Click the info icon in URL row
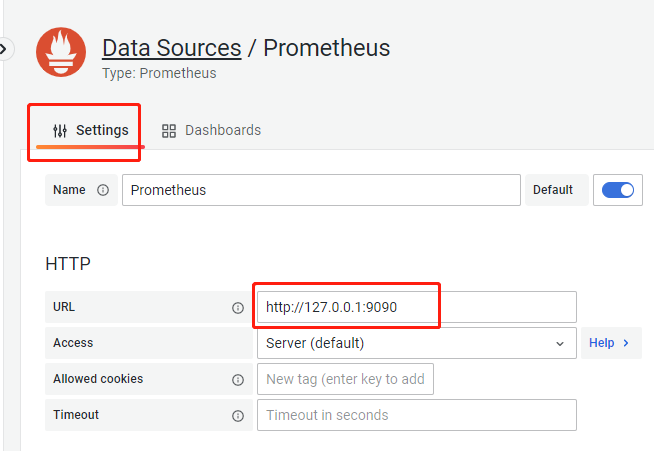Image resolution: width=654 pixels, height=451 pixels. pos(238,308)
